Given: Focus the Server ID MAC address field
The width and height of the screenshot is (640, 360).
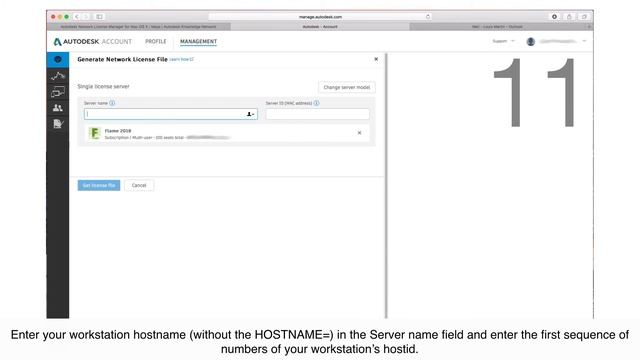Looking at the screenshot, I should [318, 114].
